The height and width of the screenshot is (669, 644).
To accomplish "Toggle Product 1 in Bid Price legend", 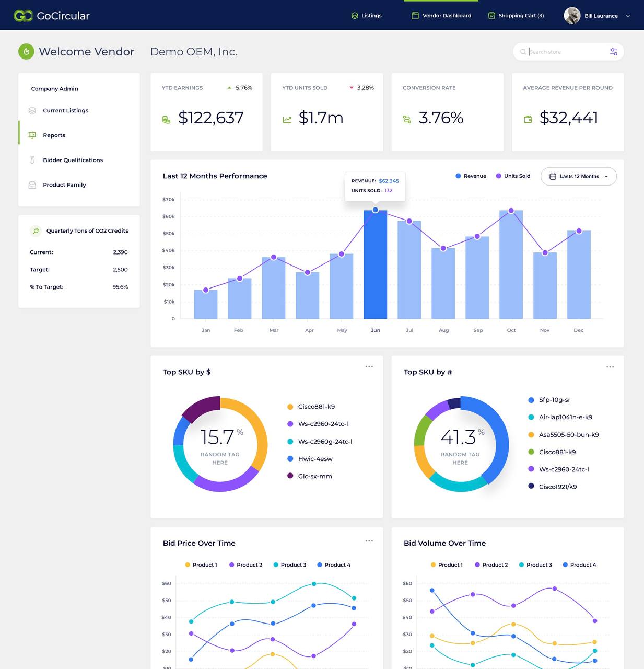I will pyautogui.click(x=201, y=565).
